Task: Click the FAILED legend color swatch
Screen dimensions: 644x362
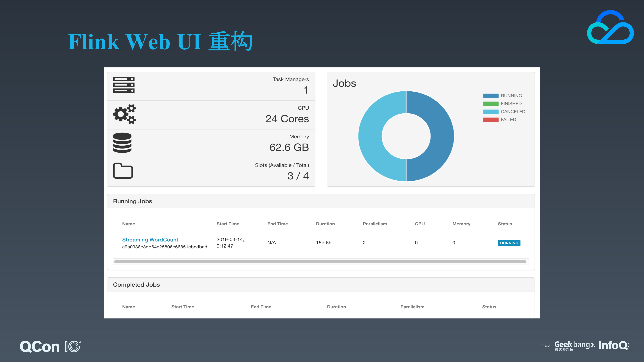Action: pyautogui.click(x=491, y=120)
